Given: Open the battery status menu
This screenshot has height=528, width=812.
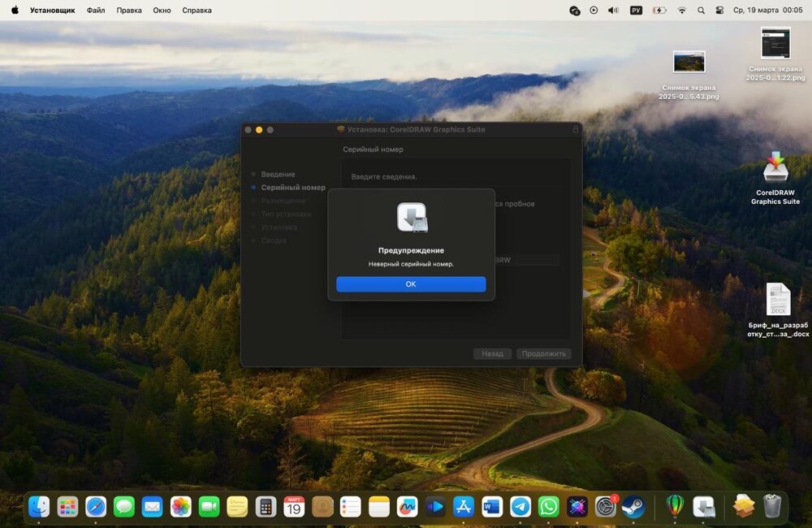Looking at the screenshot, I should pos(659,10).
